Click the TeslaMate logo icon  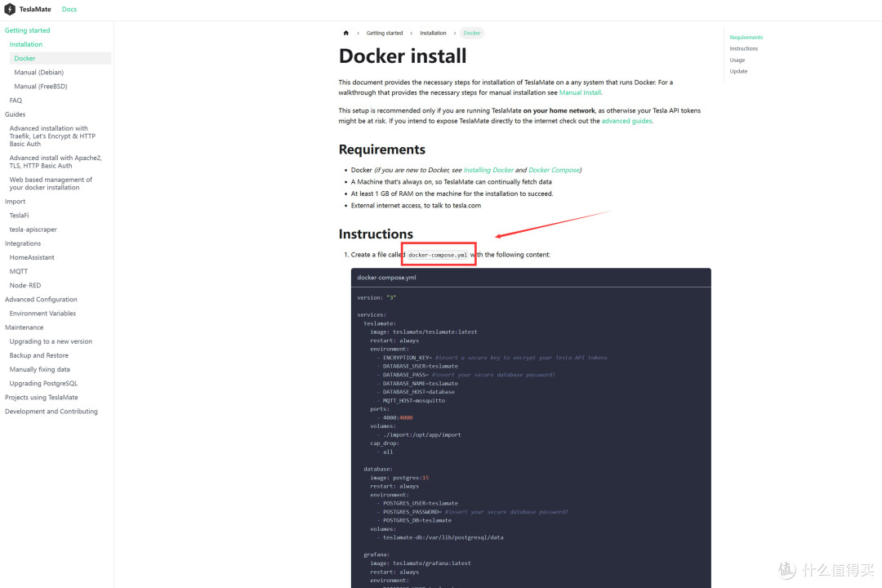8,9
